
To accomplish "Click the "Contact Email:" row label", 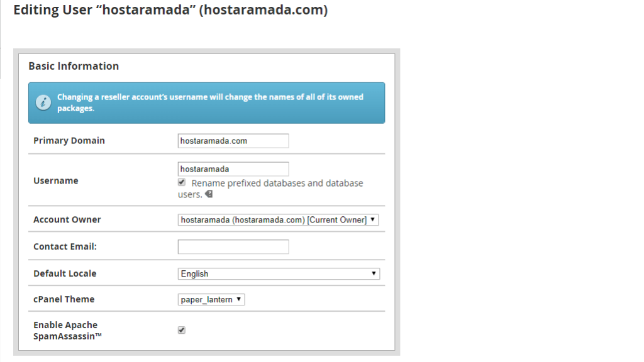I will click(65, 247).
